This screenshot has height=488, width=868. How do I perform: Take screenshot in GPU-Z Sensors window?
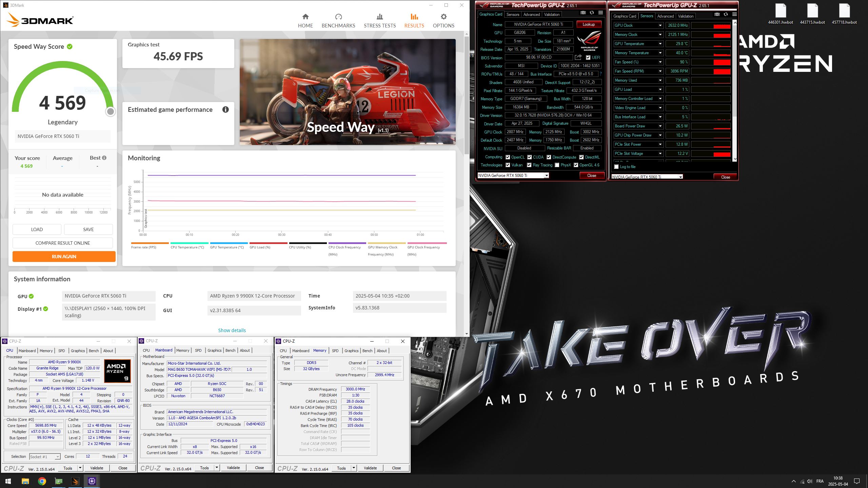[x=717, y=14]
